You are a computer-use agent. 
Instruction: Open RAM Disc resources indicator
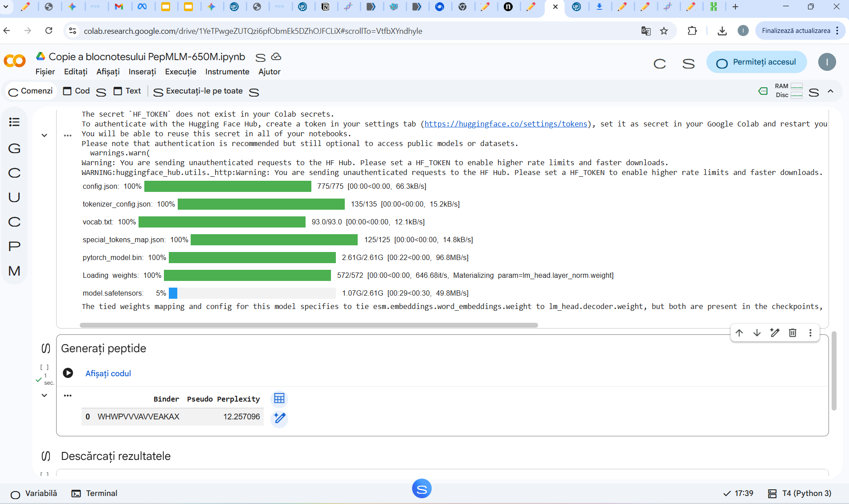pos(788,90)
